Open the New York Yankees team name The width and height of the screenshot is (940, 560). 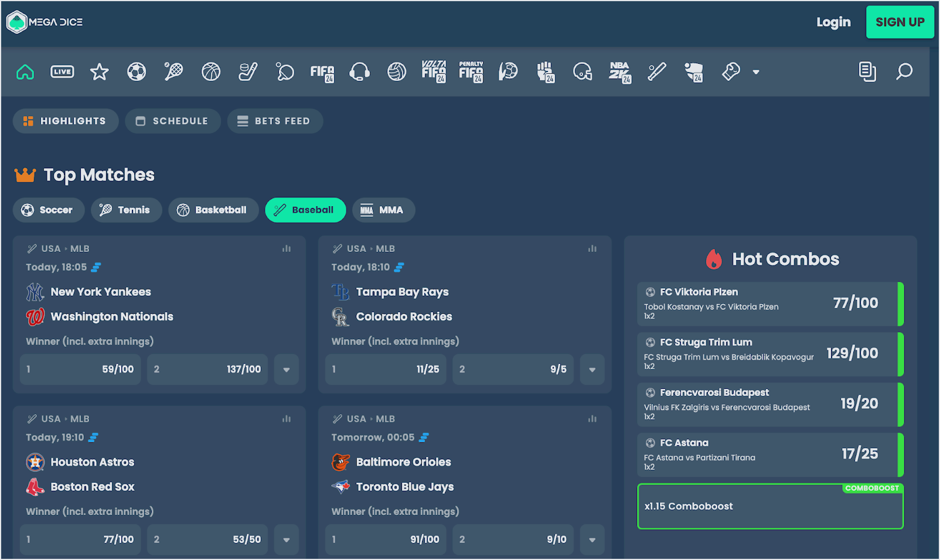(101, 292)
